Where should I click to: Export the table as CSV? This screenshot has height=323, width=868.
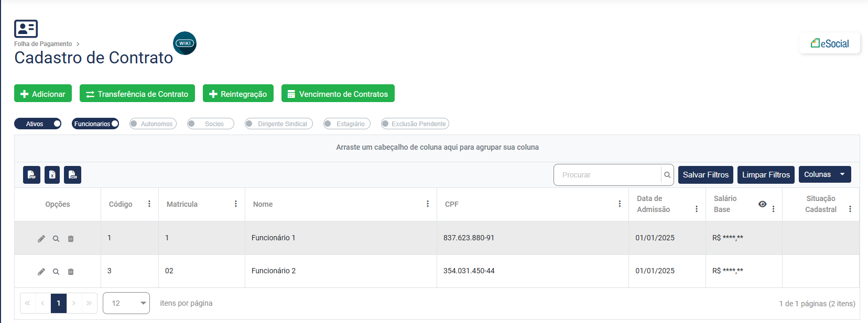coord(72,175)
